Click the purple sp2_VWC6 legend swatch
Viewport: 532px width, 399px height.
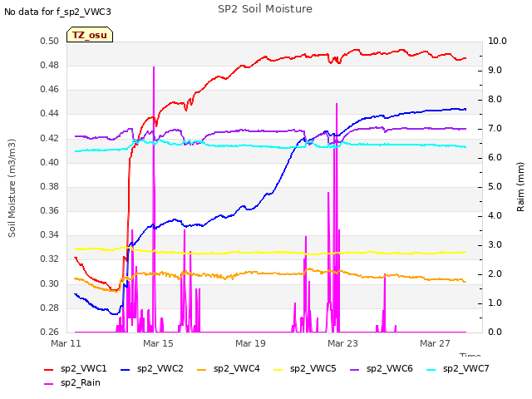tap(355, 369)
